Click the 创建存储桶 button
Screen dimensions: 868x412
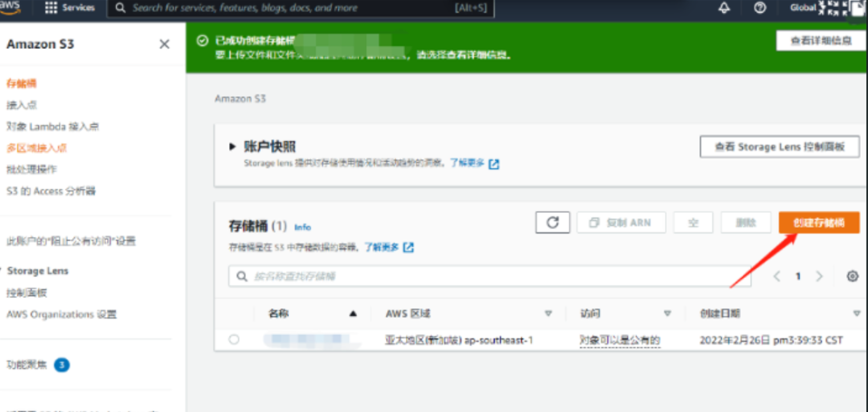point(819,222)
